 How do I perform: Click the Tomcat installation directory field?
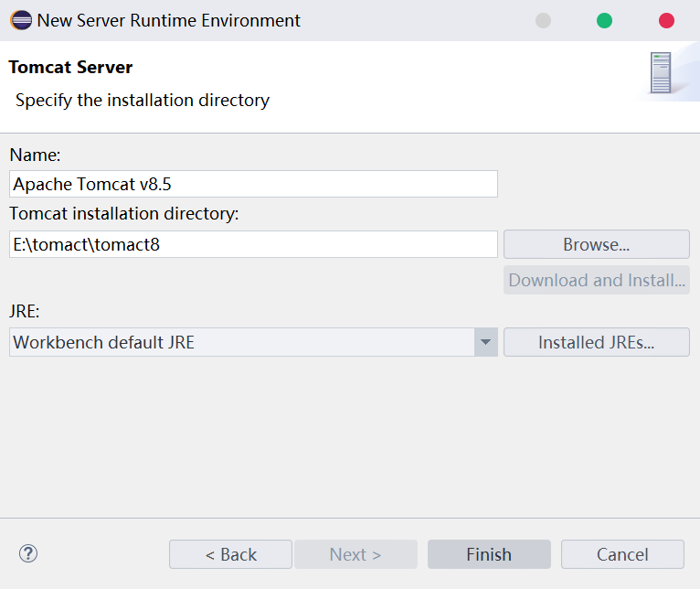253,244
